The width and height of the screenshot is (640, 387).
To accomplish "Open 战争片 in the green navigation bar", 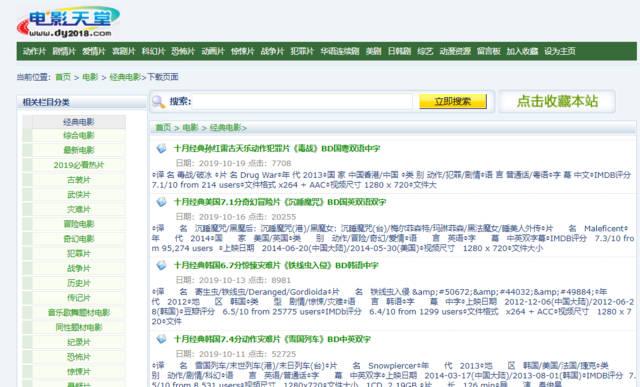I will (x=273, y=51).
